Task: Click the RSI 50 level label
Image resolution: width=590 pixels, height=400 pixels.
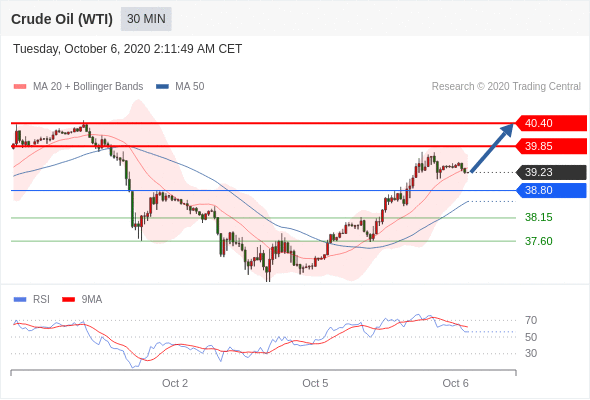Action: tap(531, 337)
